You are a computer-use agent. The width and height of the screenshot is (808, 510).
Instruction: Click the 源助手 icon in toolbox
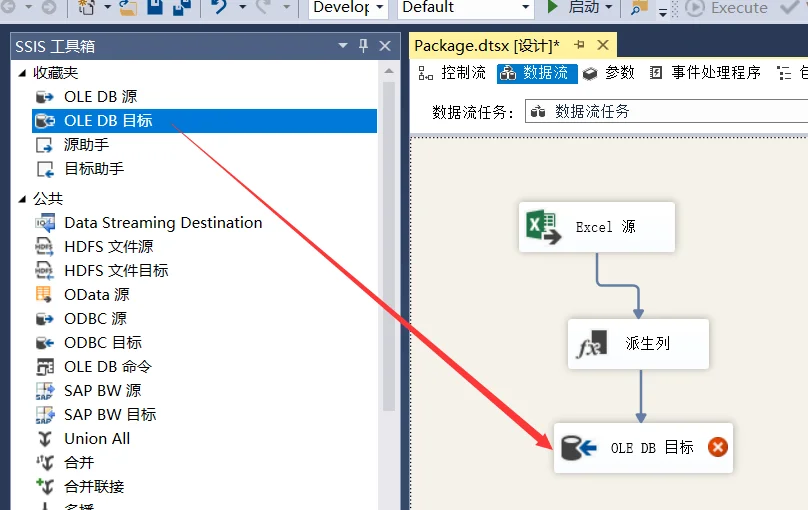pyautogui.click(x=44, y=145)
